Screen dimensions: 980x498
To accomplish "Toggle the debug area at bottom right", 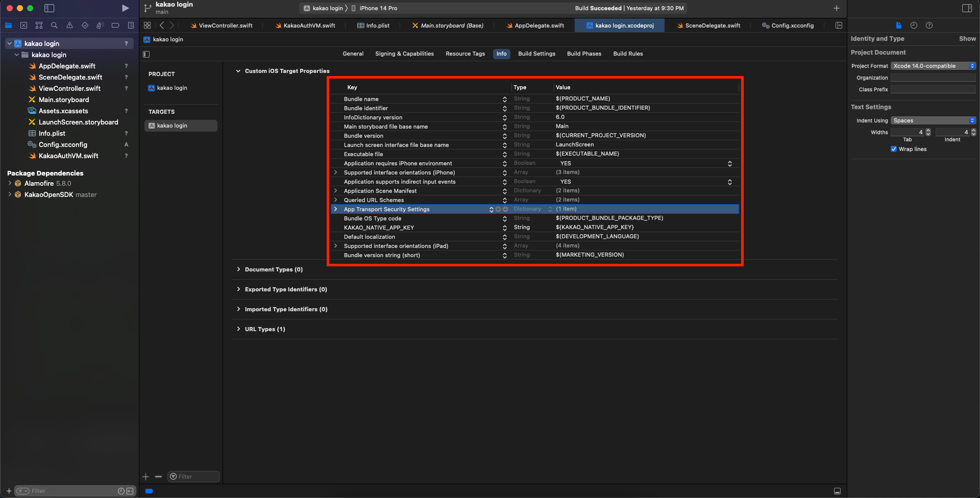I will click(837, 491).
